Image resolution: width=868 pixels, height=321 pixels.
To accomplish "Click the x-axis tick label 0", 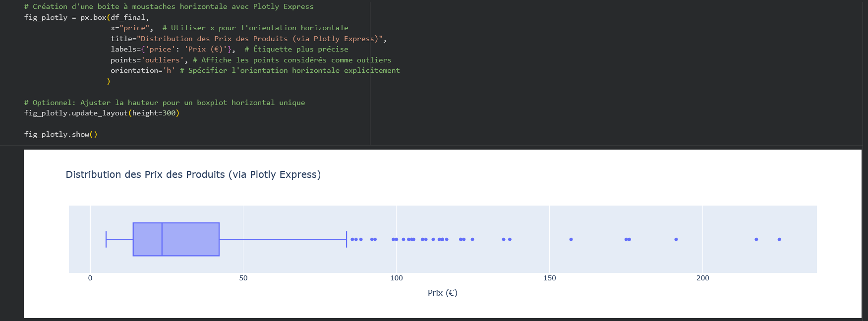I will click(x=90, y=278).
